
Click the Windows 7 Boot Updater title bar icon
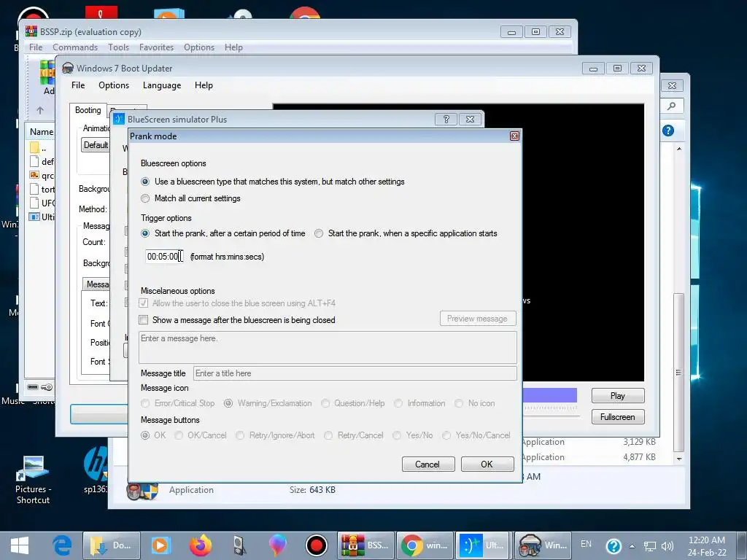tap(68, 68)
